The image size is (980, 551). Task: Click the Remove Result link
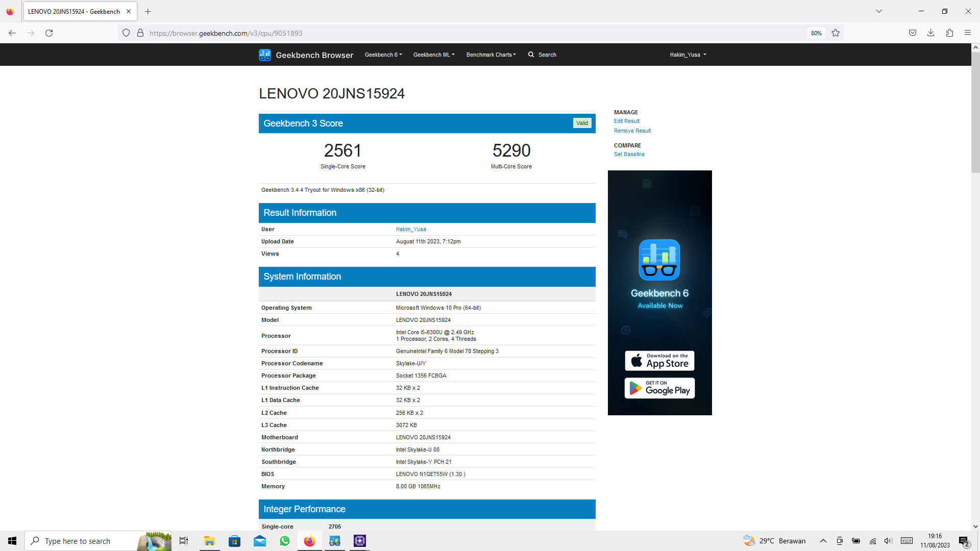pos(632,131)
